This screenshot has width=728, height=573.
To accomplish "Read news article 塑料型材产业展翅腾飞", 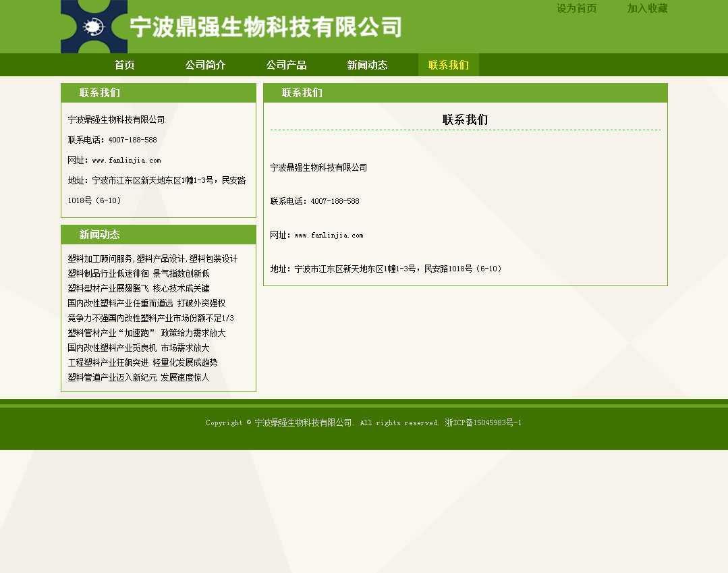I will (138, 289).
